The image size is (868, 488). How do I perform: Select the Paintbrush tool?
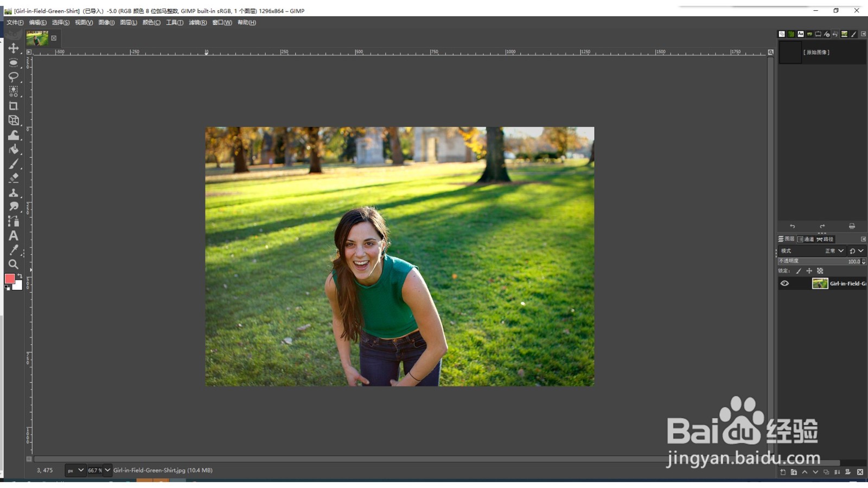14,164
